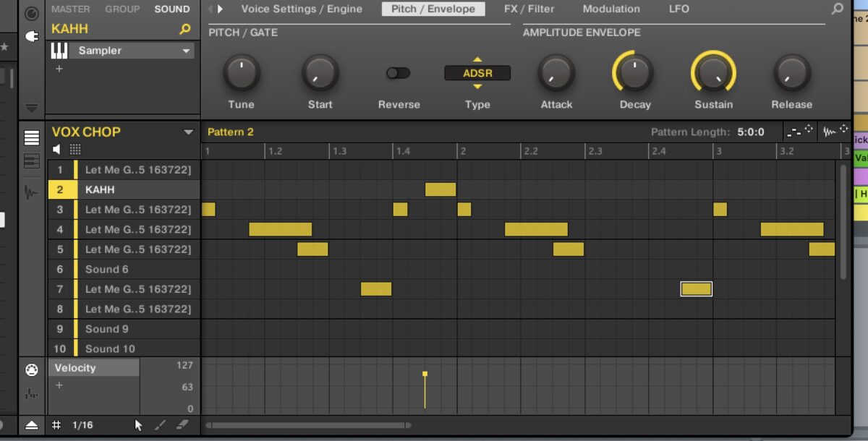Adjust the Sustain knob

coord(713,73)
